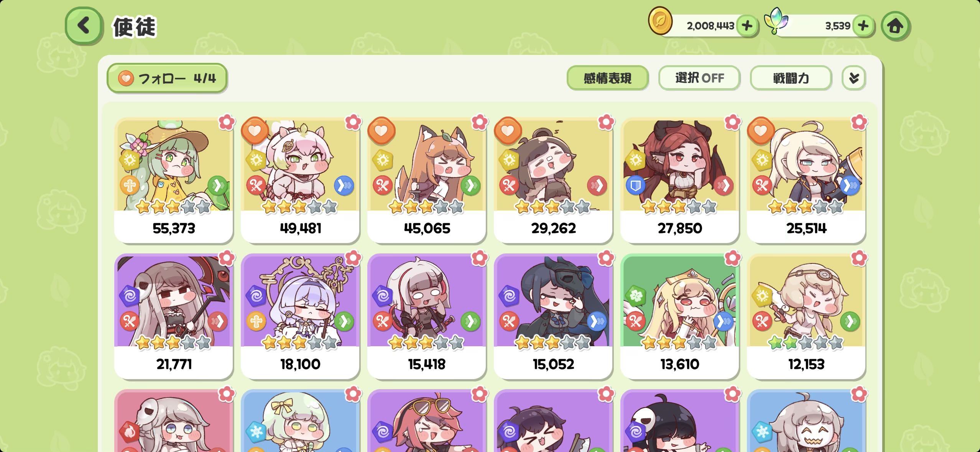The width and height of the screenshot is (980, 452).
Task: Select the 感情表現 tab
Action: point(607,78)
